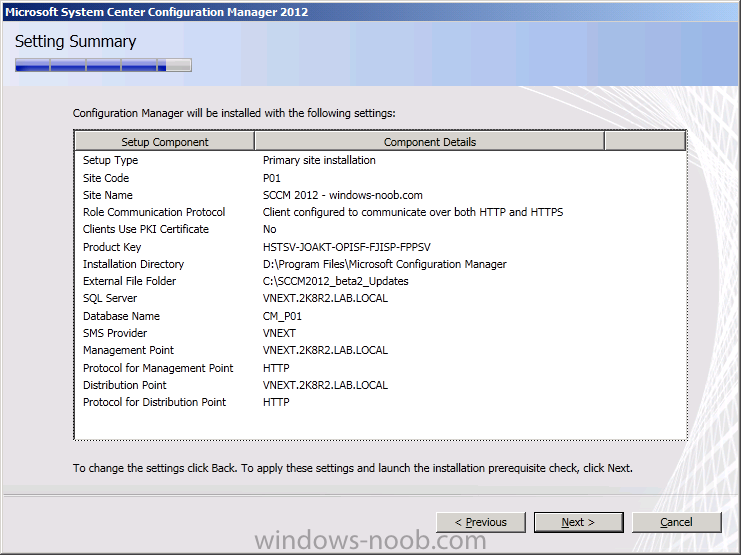Viewport: 741px width, 555px height.
Task: Select the External File Folder label
Action: [x=129, y=281]
